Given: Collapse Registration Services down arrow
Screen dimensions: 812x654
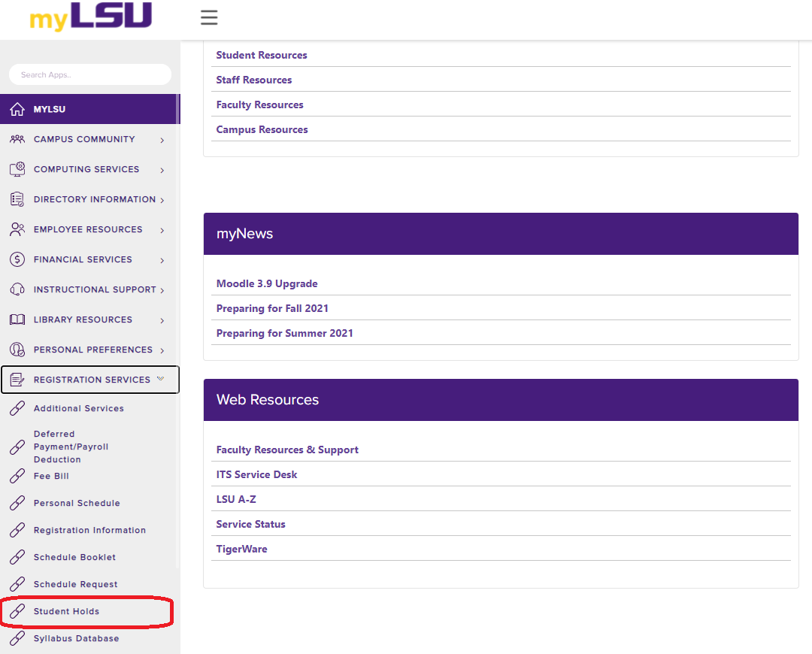Looking at the screenshot, I should (161, 379).
